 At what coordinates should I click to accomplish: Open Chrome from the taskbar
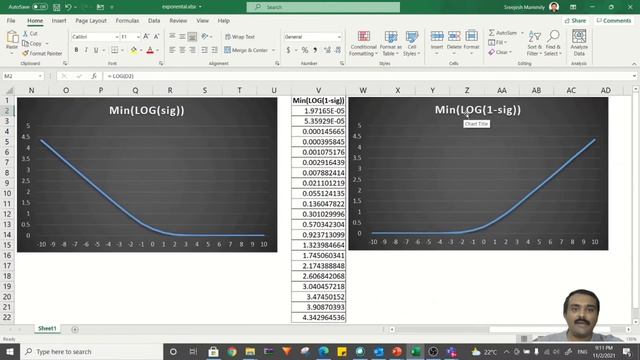(x=232, y=351)
